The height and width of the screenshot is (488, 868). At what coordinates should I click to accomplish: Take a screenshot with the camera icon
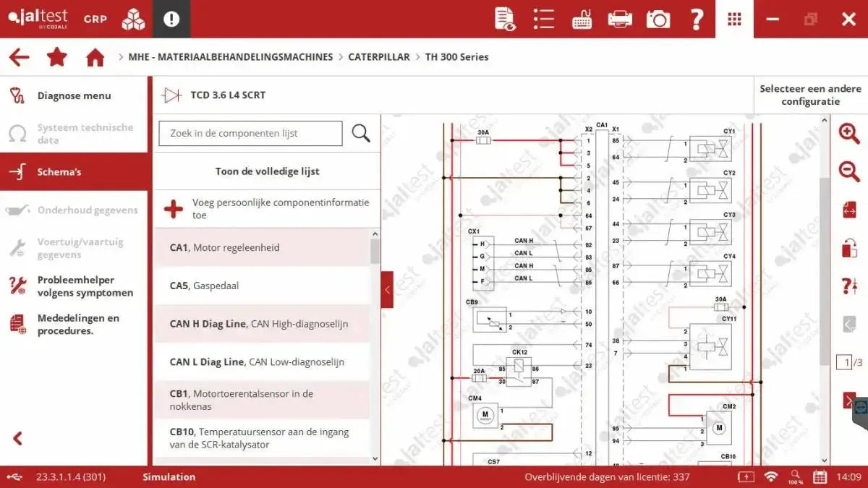(658, 19)
